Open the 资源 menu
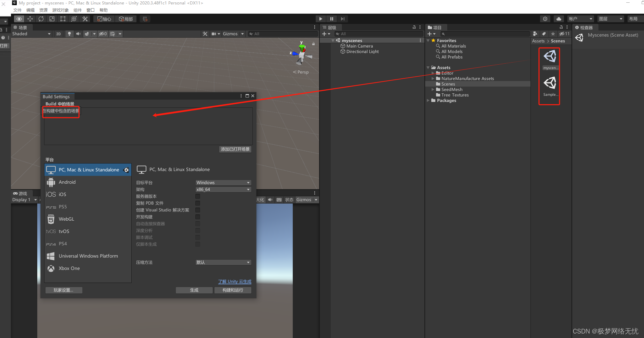Screen dimensions: 644x338 click(43, 10)
